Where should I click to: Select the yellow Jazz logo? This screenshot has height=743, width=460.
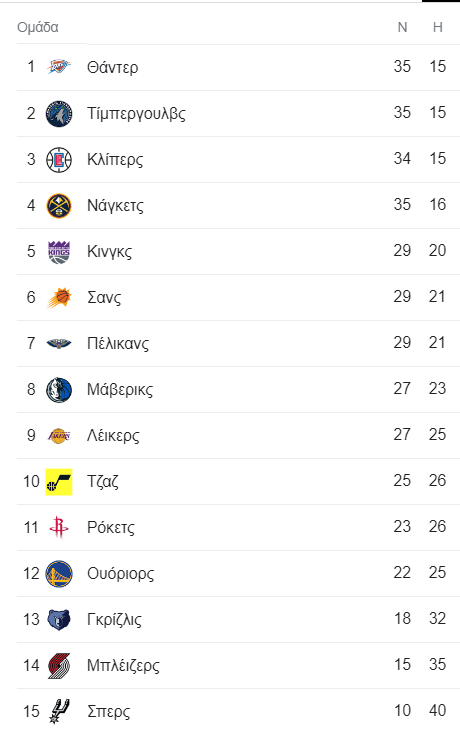point(59,482)
